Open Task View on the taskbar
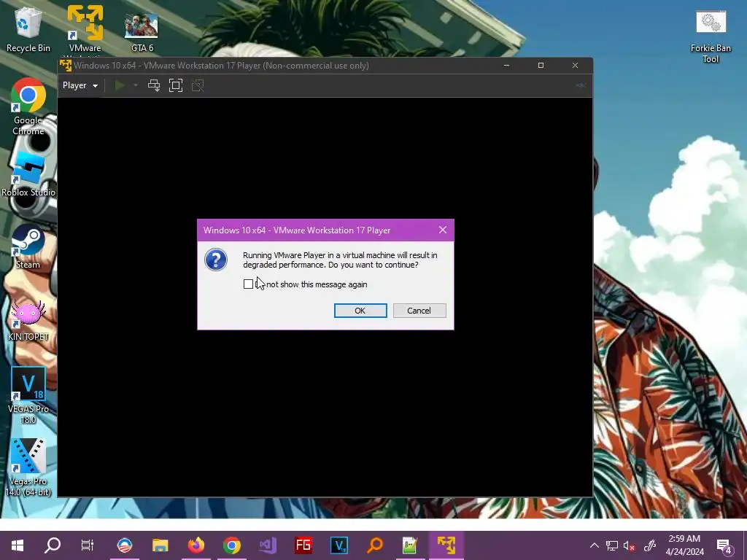 coord(88,545)
